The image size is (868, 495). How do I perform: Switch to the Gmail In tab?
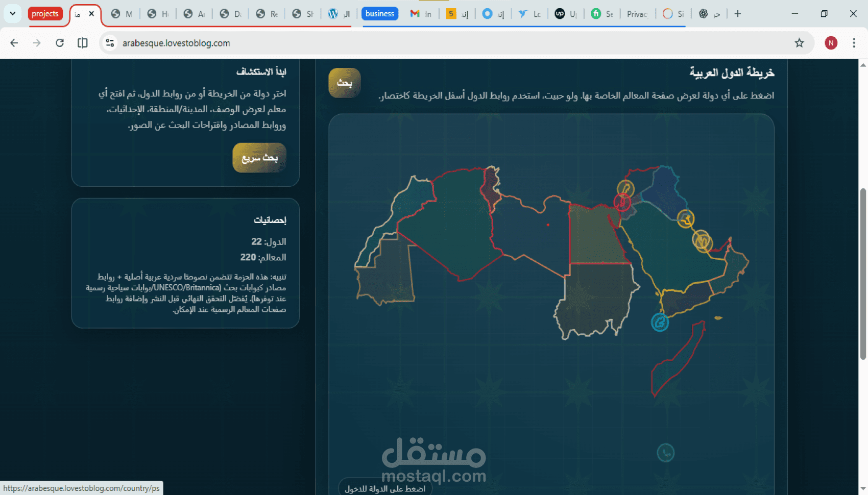pyautogui.click(x=421, y=14)
